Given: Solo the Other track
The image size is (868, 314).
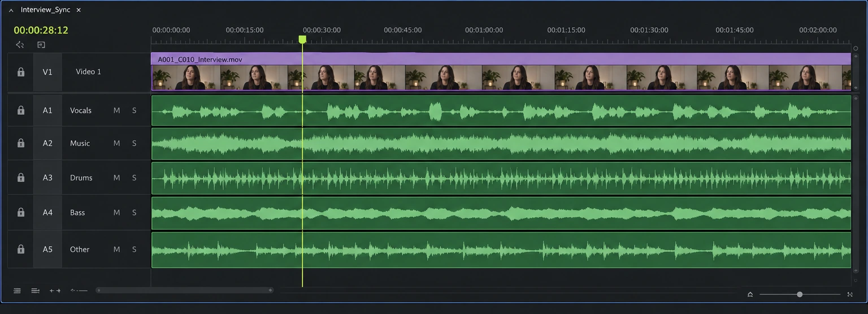Looking at the screenshot, I should point(134,249).
